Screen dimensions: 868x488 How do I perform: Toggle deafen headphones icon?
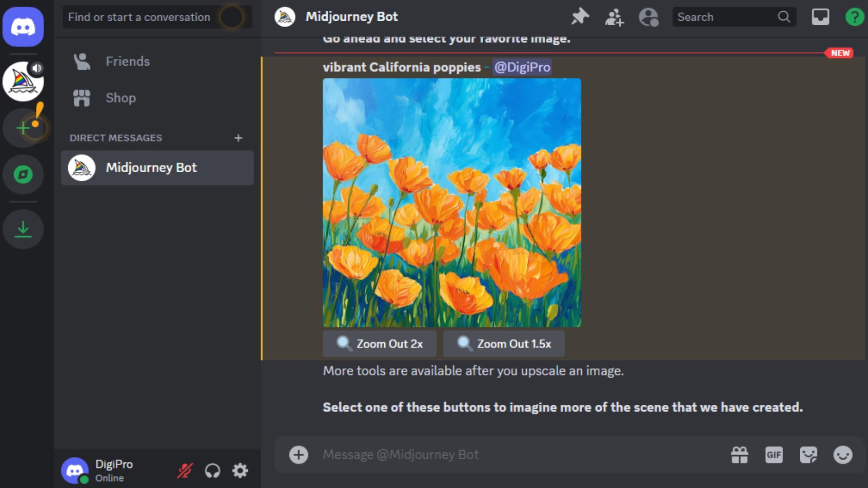click(x=212, y=471)
